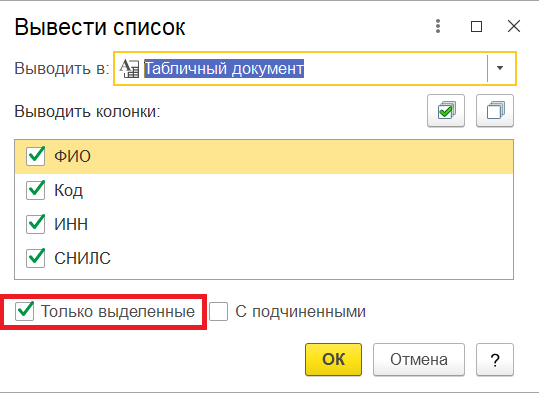Disable the Только выделенные option

point(24,312)
